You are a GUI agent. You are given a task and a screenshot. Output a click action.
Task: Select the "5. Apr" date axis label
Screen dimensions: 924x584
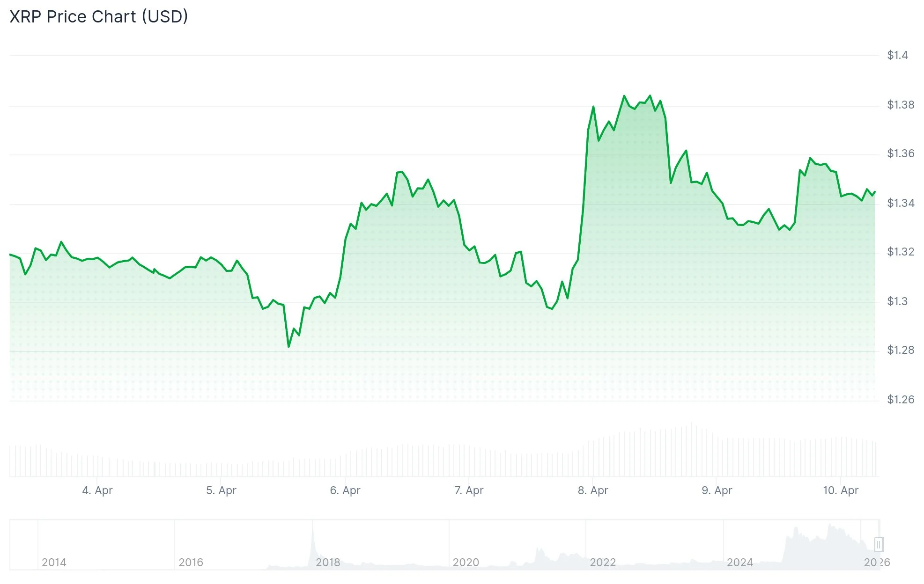point(221,490)
